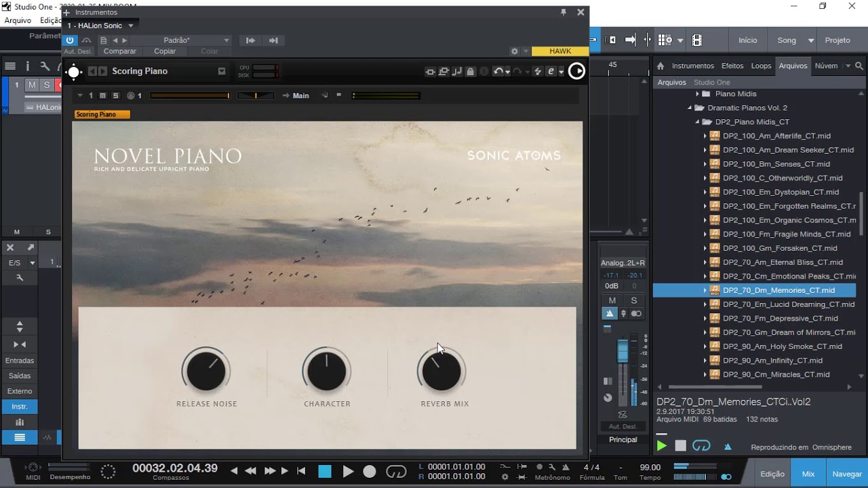Screen dimensions: 868x488
Task: Click the browser home icon
Action: point(660,66)
